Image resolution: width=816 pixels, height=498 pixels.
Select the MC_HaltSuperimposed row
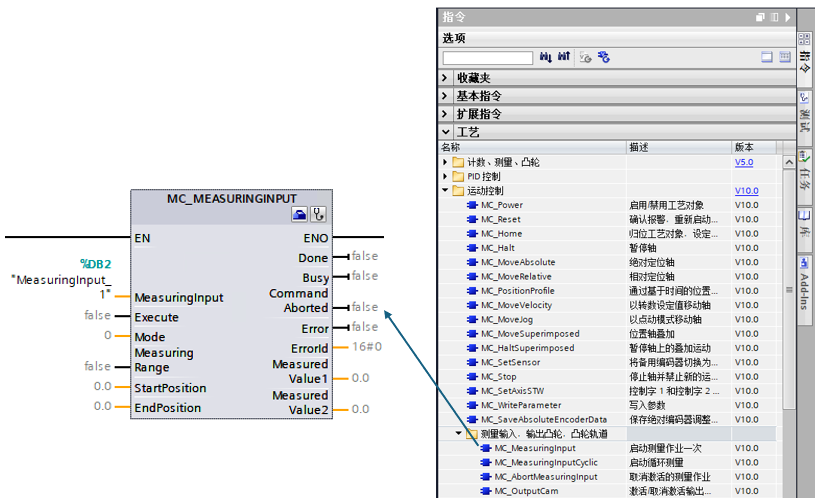pos(607,348)
